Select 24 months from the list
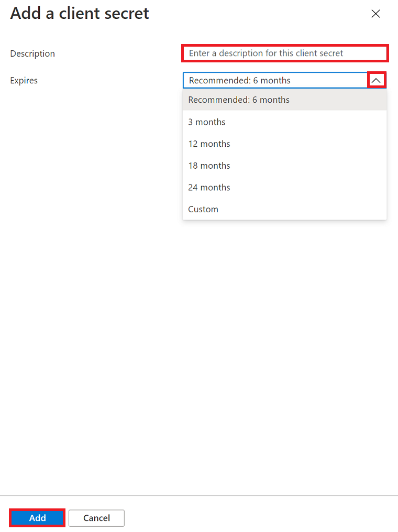The height and width of the screenshot is (532, 398). (285, 187)
